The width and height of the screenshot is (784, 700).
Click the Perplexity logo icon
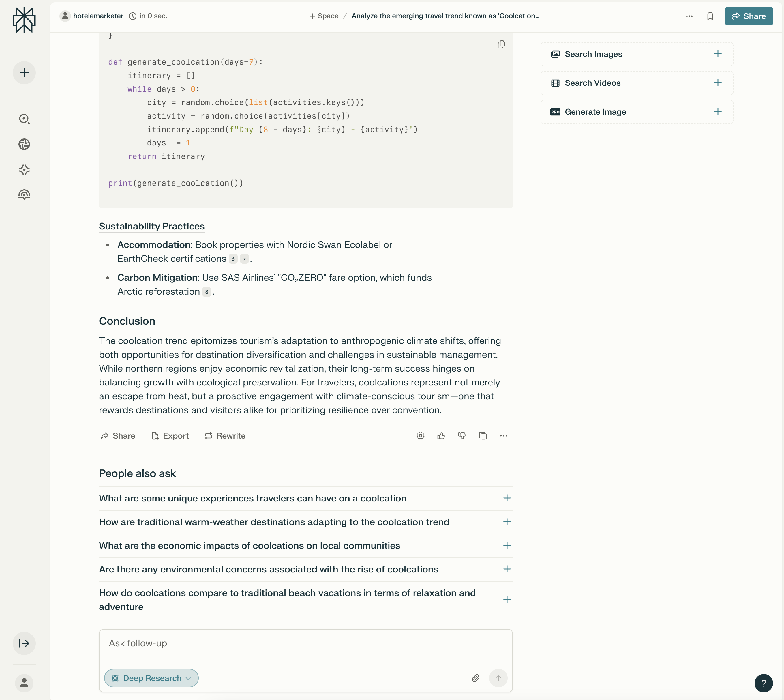pos(24,20)
